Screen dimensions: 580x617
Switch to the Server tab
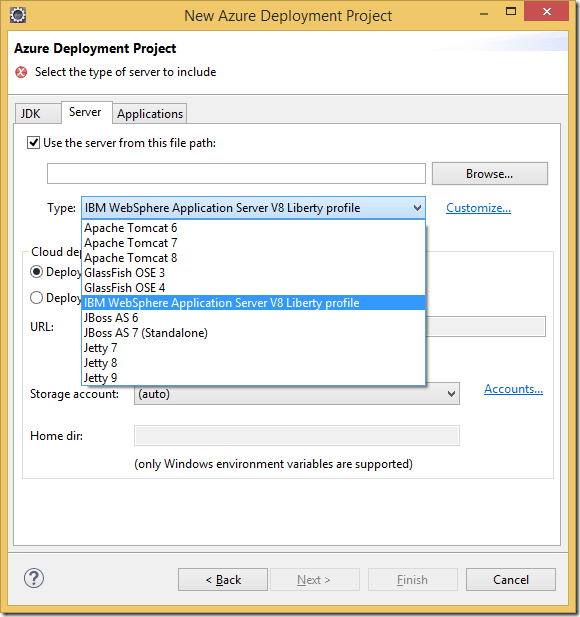tap(87, 112)
